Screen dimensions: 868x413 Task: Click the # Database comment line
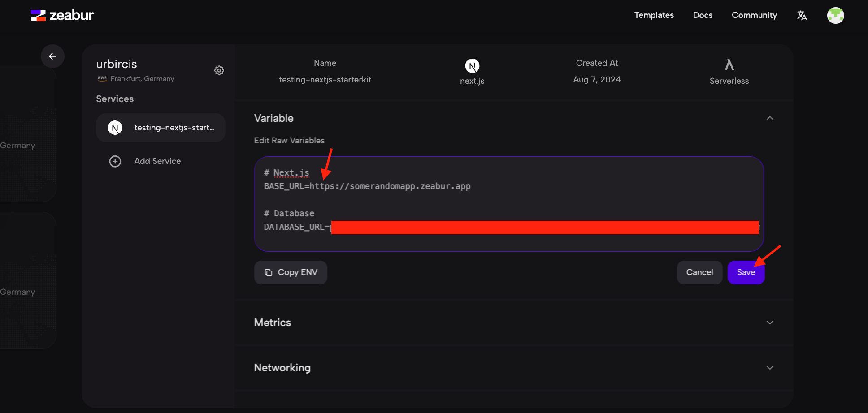[289, 214]
